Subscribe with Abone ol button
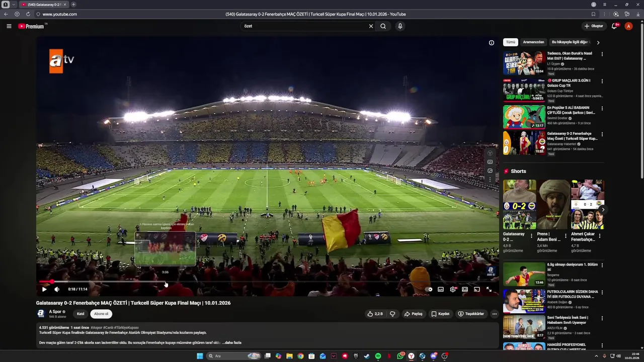 pyautogui.click(x=101, y=314)
